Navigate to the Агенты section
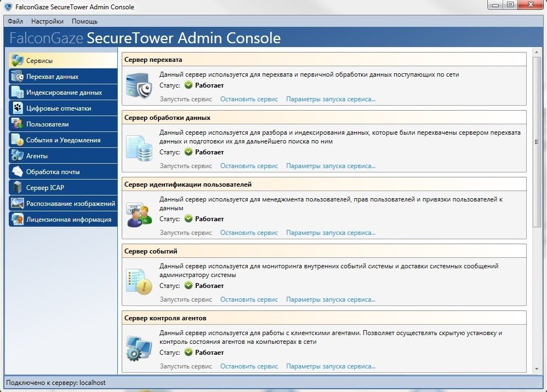The image size is (547, 392). 63,155
